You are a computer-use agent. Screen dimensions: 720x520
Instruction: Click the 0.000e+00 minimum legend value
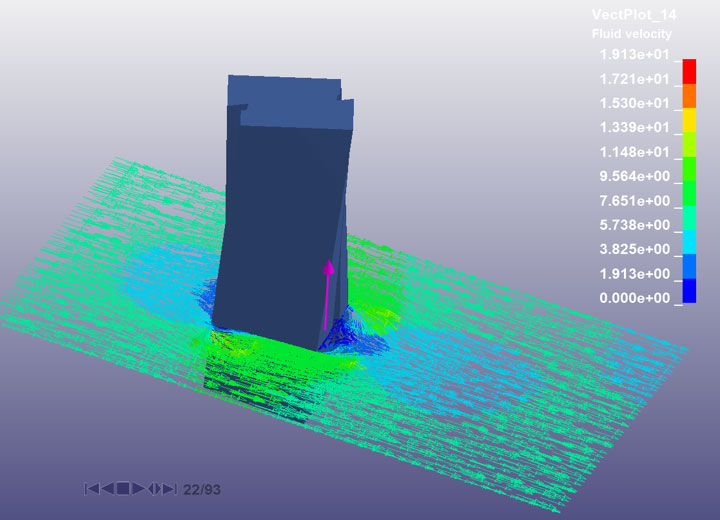(x=635, y=298)
